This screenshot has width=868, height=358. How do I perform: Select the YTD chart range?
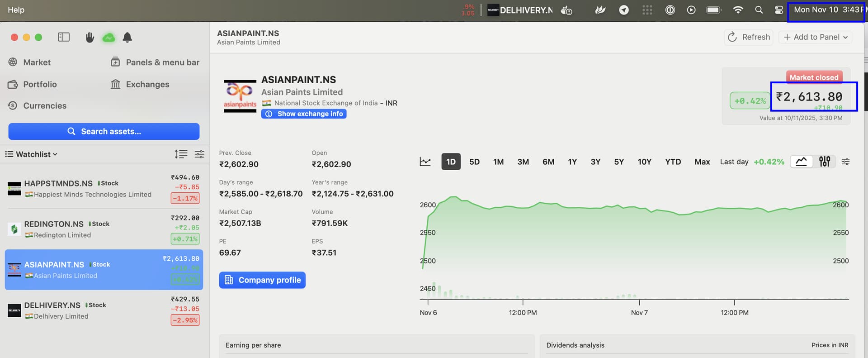[x=673, y=162]
